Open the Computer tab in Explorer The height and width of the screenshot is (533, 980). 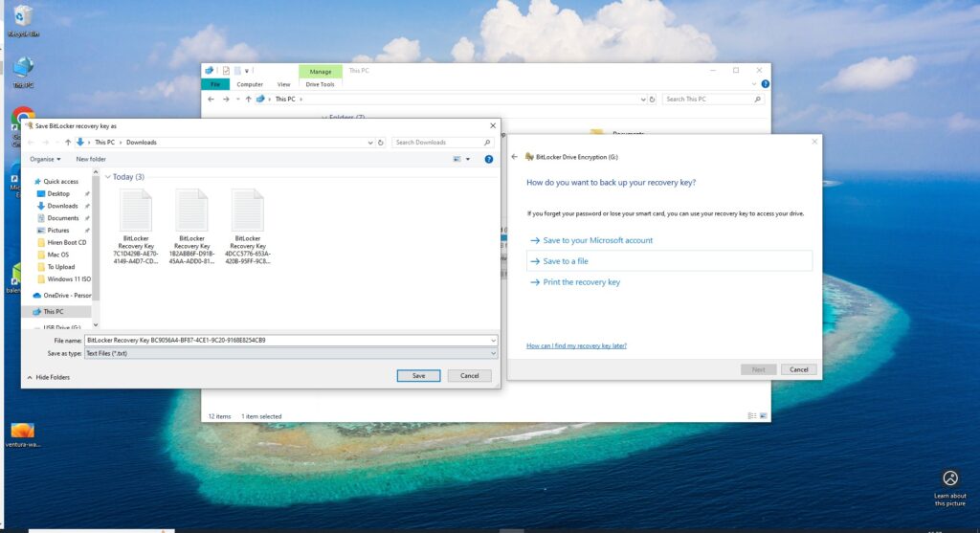[x=250, y=84]
